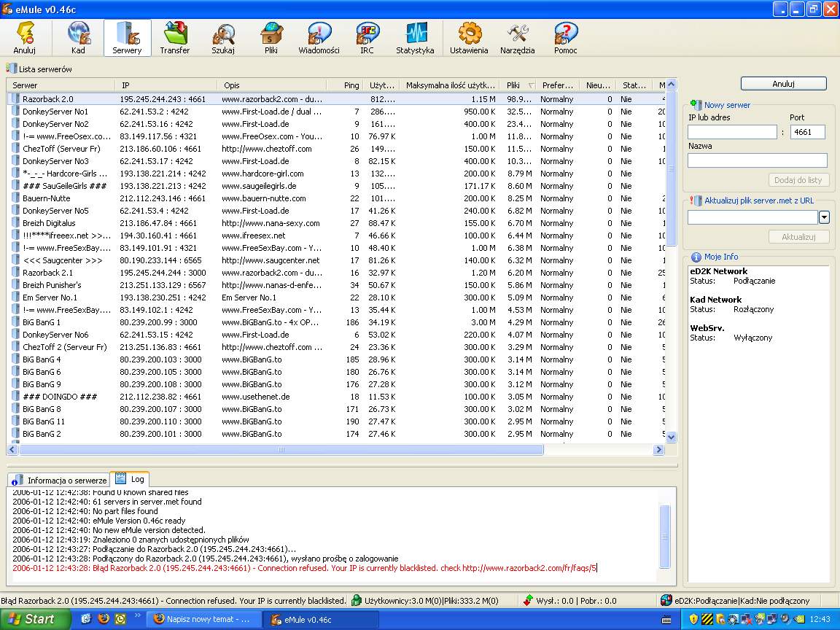Click the upload/download arrows status icon
Image resolution: width=840 pixels, height=630 pixels.
click(x=528, y=601)
